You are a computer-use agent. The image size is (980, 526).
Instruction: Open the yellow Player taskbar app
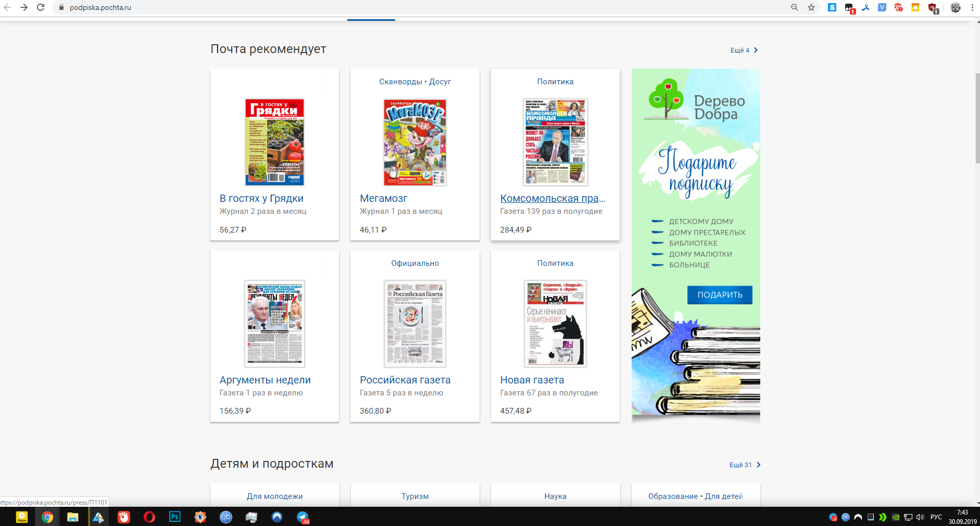click(x=22, y=517)
